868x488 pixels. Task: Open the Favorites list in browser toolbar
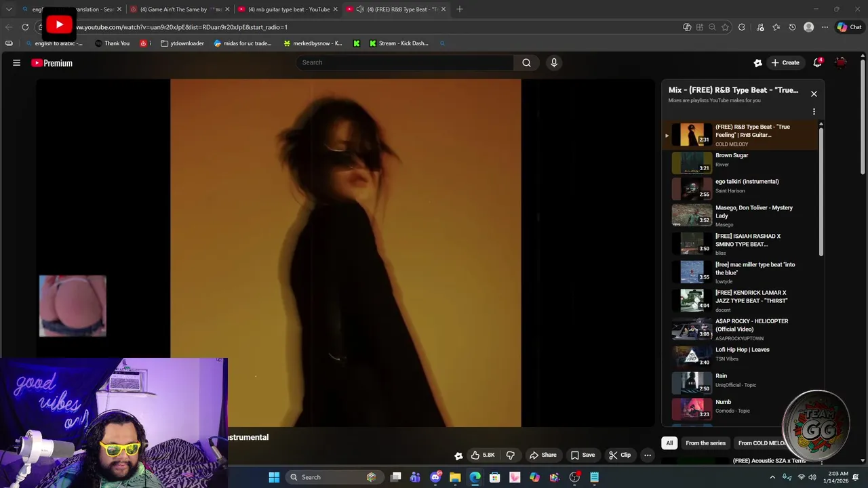[776, 27]
